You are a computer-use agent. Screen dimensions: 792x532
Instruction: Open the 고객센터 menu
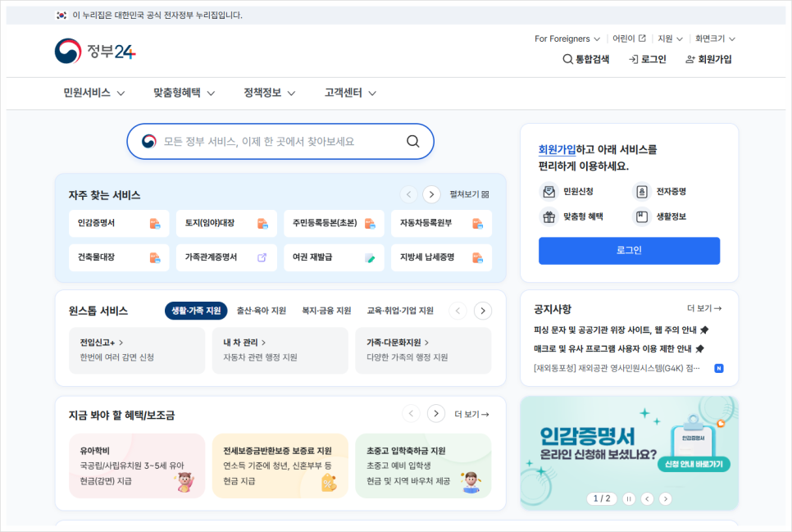pyautogui.click(x=345, y=93)
